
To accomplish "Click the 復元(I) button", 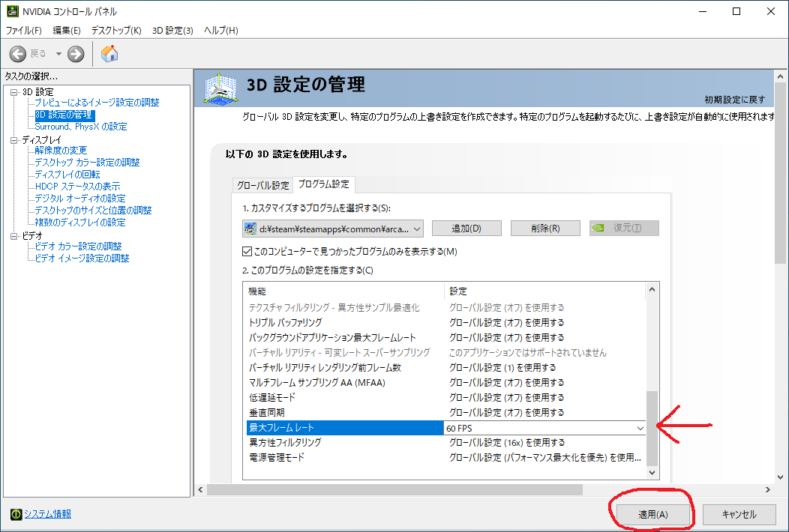I will pyautogui.click(x=625, y=229).
